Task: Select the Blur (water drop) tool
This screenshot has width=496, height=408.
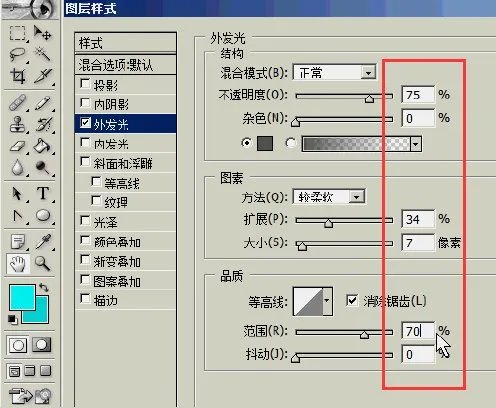Action: pyautogui.click(x=17, y=167)
